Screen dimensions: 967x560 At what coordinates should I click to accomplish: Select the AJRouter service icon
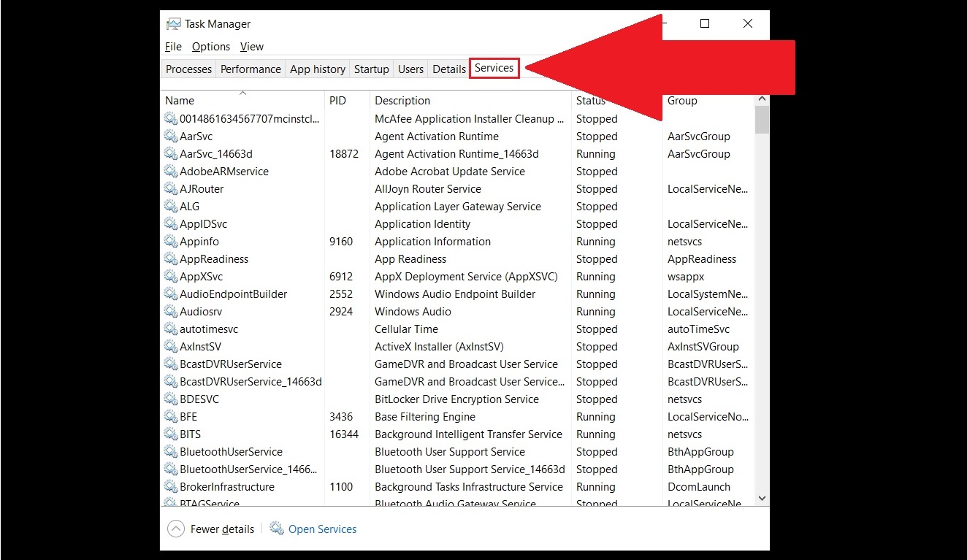coord(171,188)
